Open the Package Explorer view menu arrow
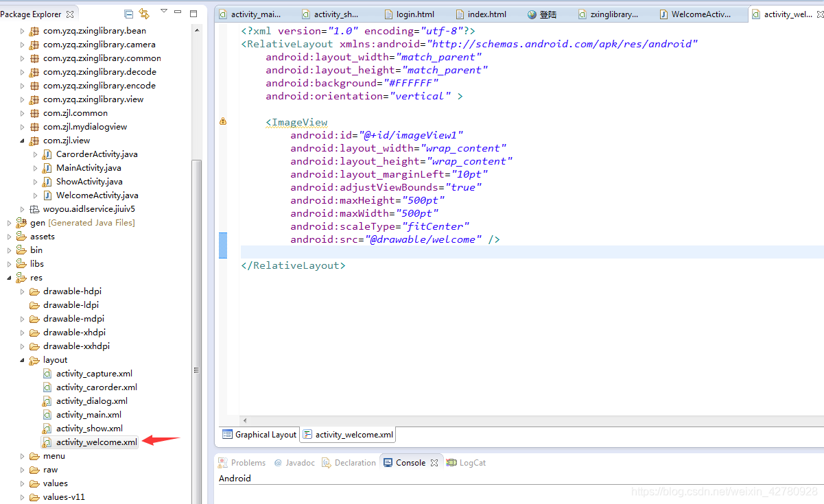The image size is (824, 504). pyautogui.click(x=163, y=12)
